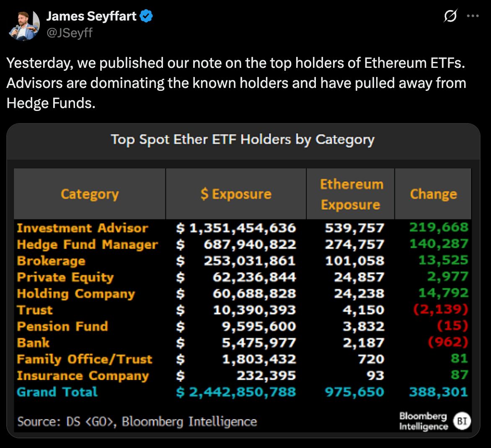Click the 'Holding Company' row label
This screenshot has width=491, height=448.
click(x=76, y=294)
